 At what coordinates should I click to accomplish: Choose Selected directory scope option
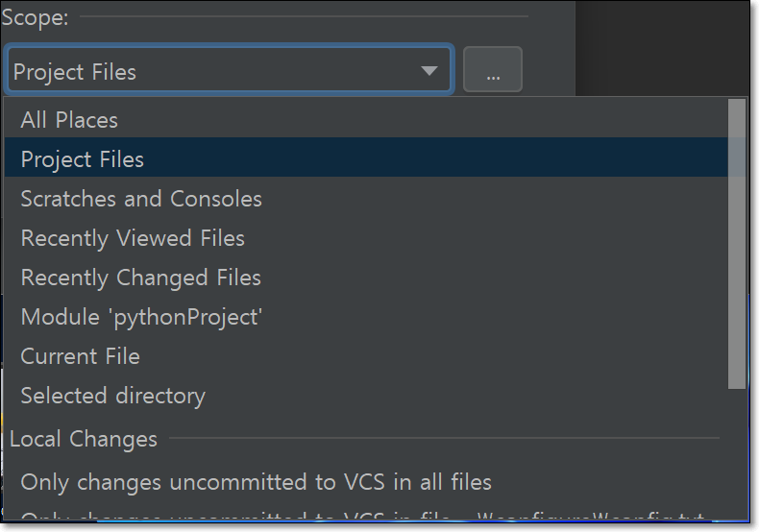pos(365,396)
